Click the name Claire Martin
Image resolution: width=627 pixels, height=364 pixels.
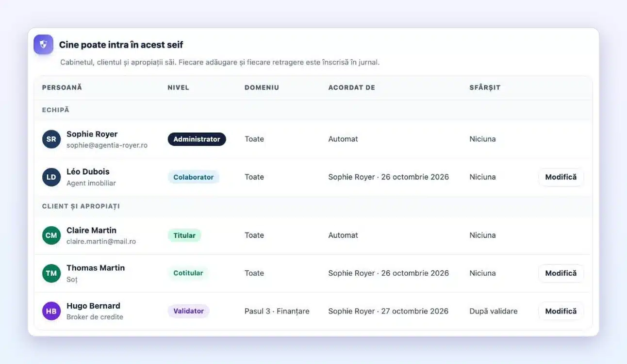click(x=91, y=231)
